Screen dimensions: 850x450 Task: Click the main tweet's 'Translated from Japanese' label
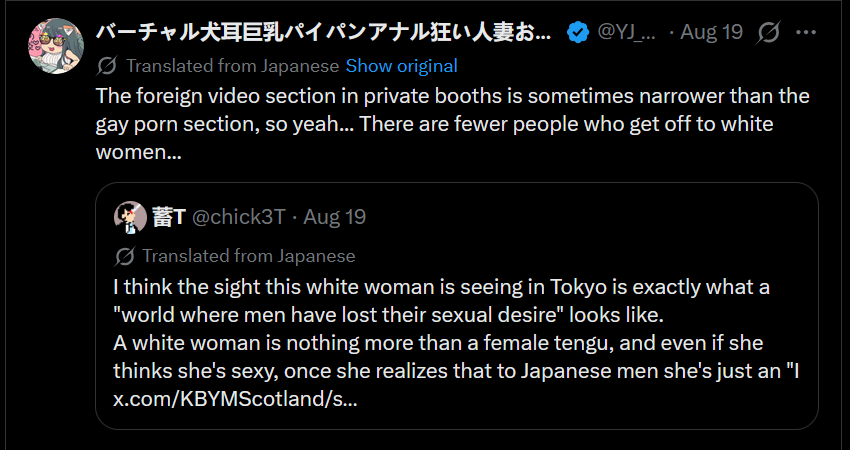tap(233, 66)
